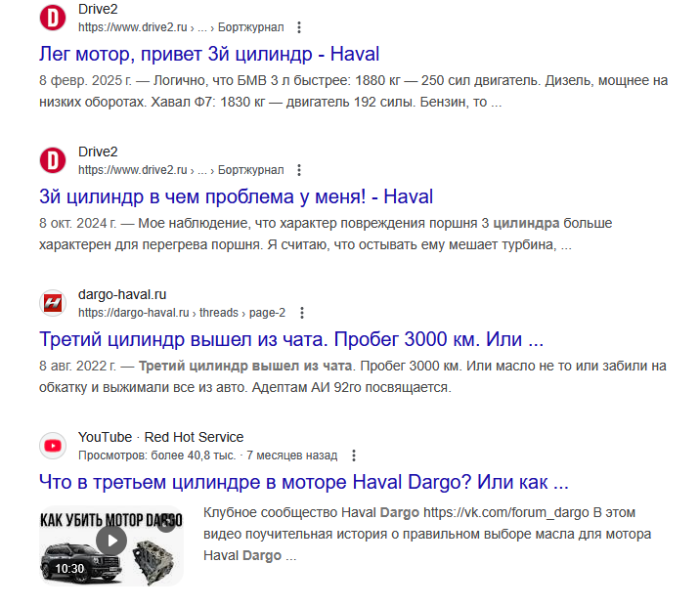Play the Haval Dargo video preview

point(111,541)
